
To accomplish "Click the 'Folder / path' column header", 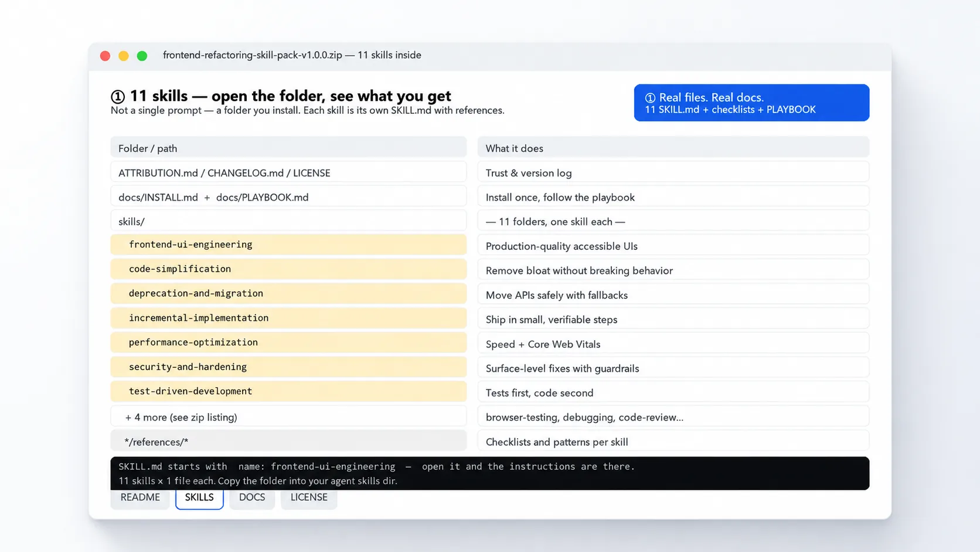I will (x=288, y=148).
